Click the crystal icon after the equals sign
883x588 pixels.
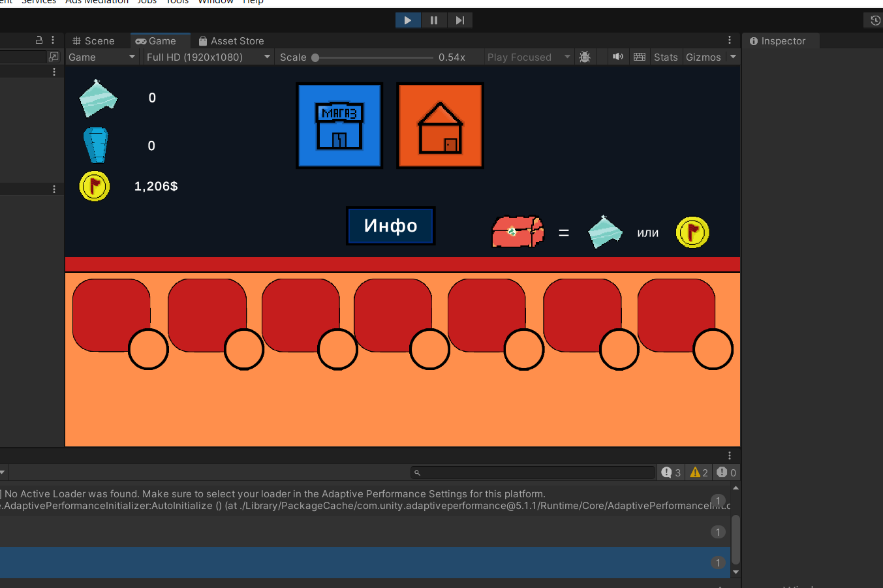point(605,232)
